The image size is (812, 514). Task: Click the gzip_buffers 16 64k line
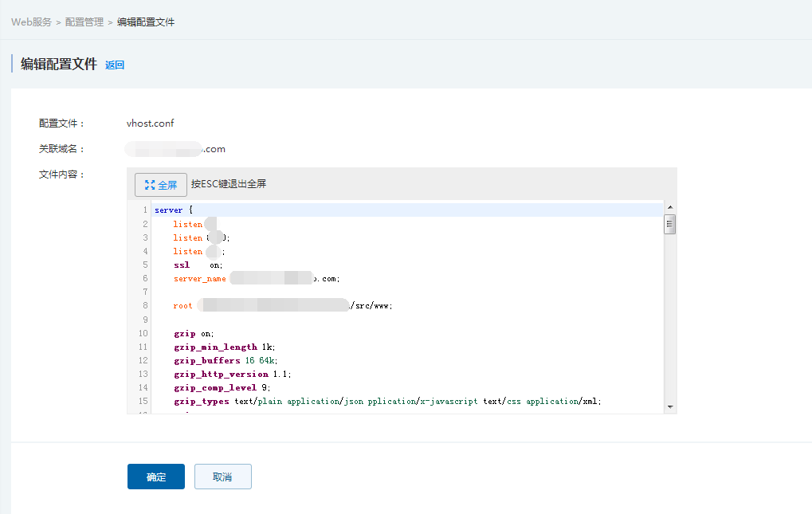(x=226, y=361)
